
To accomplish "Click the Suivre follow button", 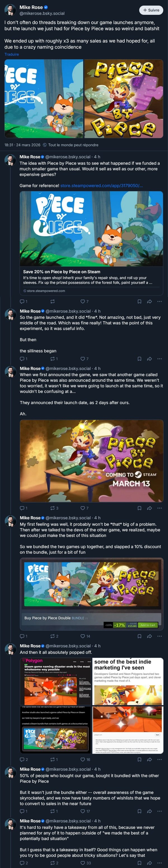I will click(x=151, y=10).
